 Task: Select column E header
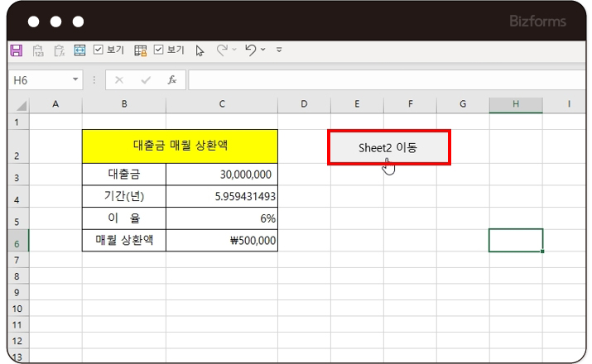click(357, 104)
